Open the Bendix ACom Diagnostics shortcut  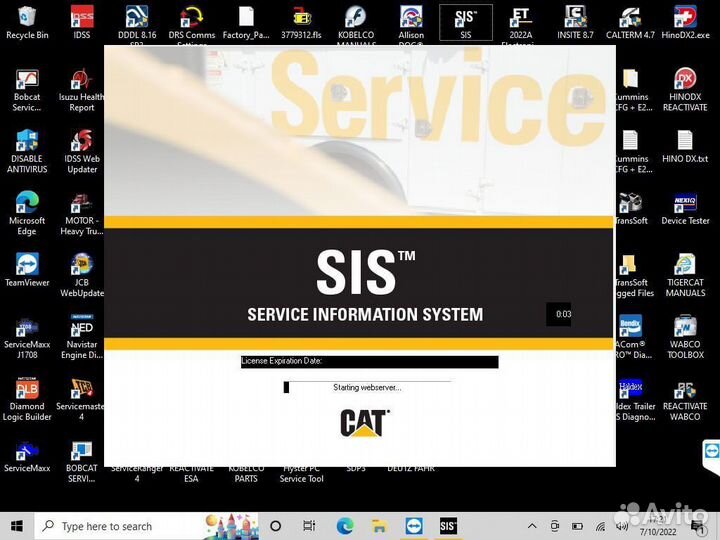634,337
